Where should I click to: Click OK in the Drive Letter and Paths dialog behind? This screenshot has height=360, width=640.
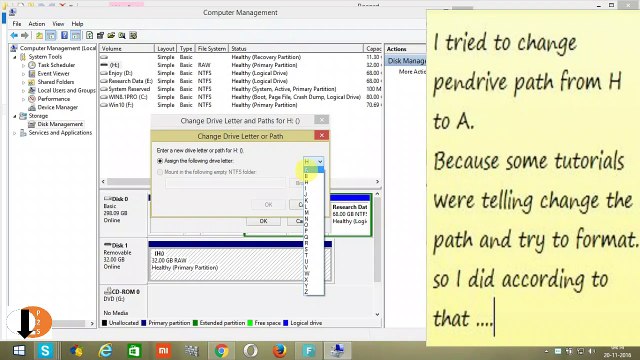click(x=263, y=221)
